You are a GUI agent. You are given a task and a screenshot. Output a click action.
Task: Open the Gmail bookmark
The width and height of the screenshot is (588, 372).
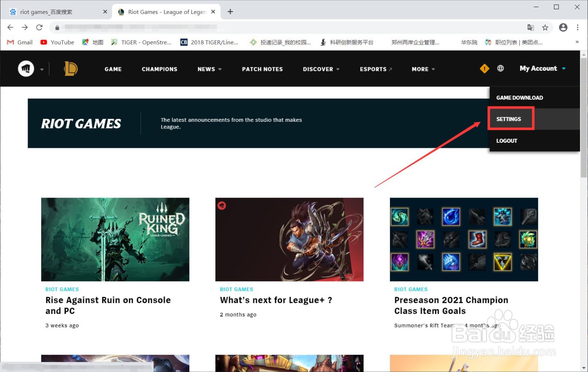point(20,42)
